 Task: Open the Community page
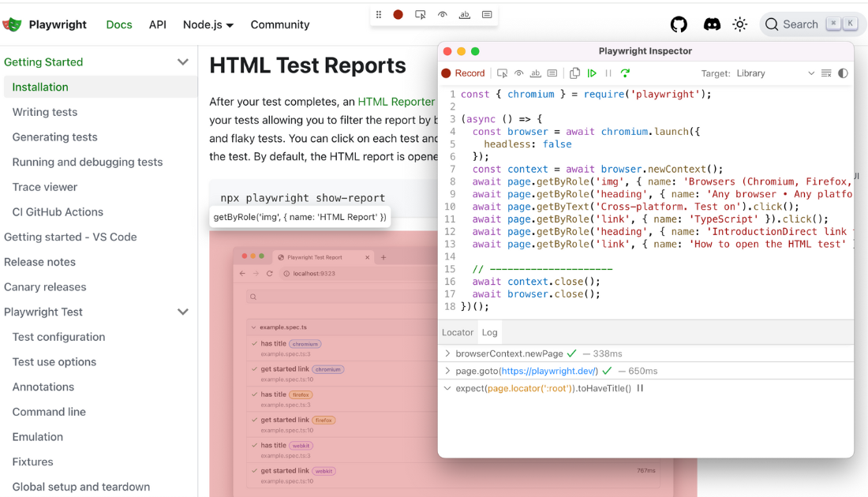point(280,24)
